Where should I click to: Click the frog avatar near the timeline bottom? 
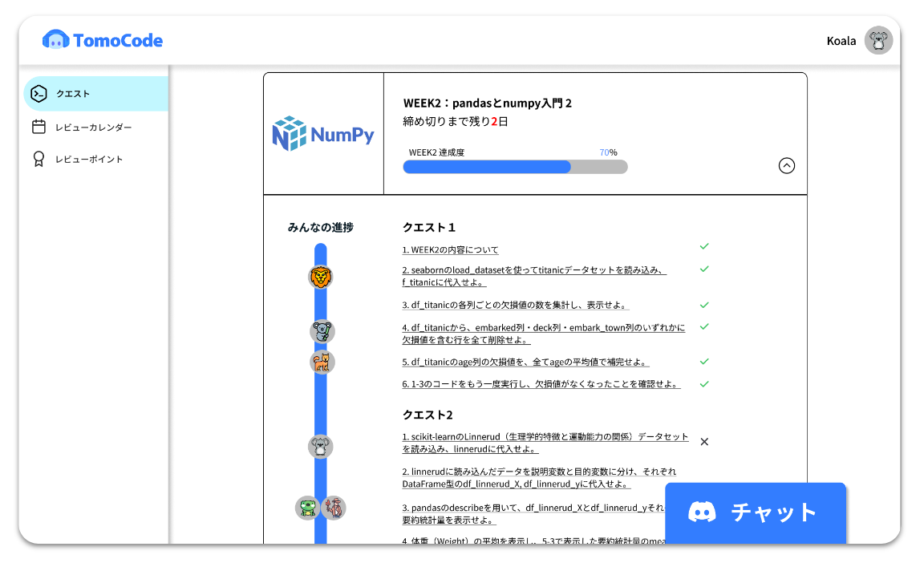(307, 508)
